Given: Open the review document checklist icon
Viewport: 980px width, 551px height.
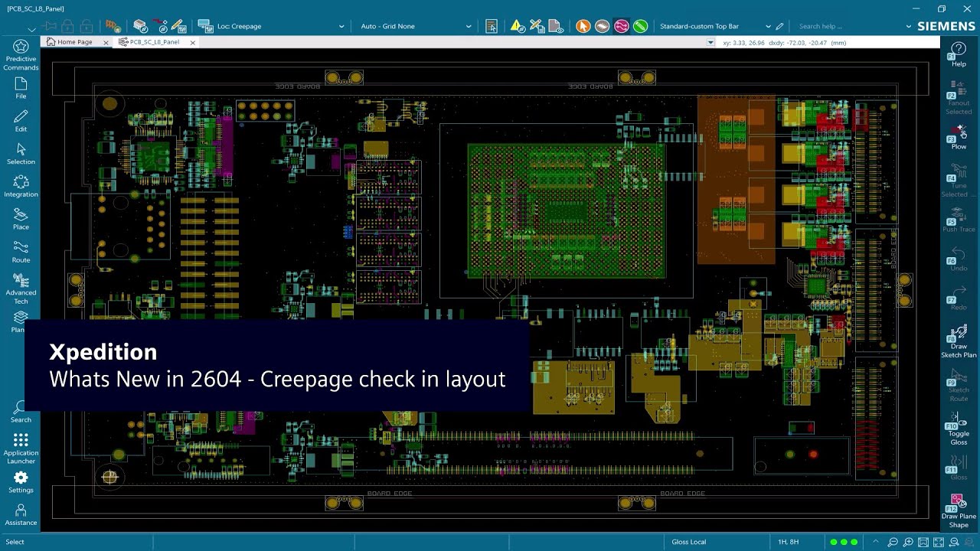Looking at the screenshot, I should [x=492, y=26].
